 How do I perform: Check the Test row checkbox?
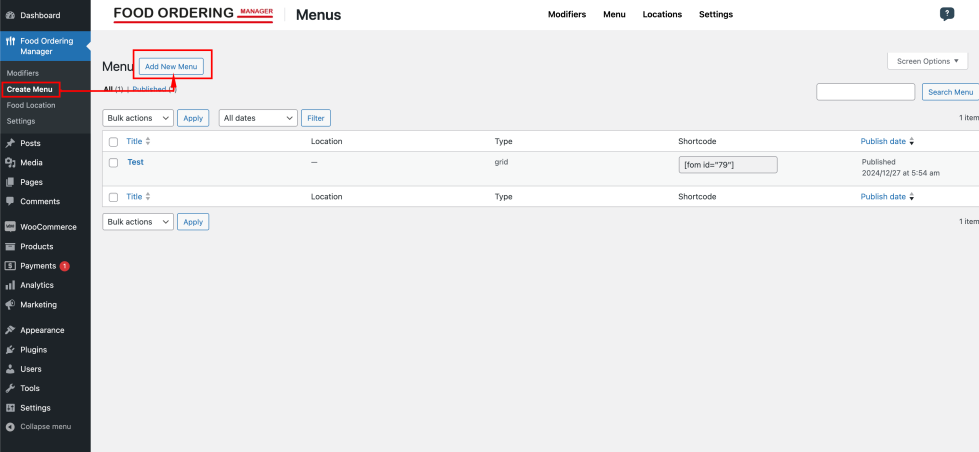[x=113, y=162]
